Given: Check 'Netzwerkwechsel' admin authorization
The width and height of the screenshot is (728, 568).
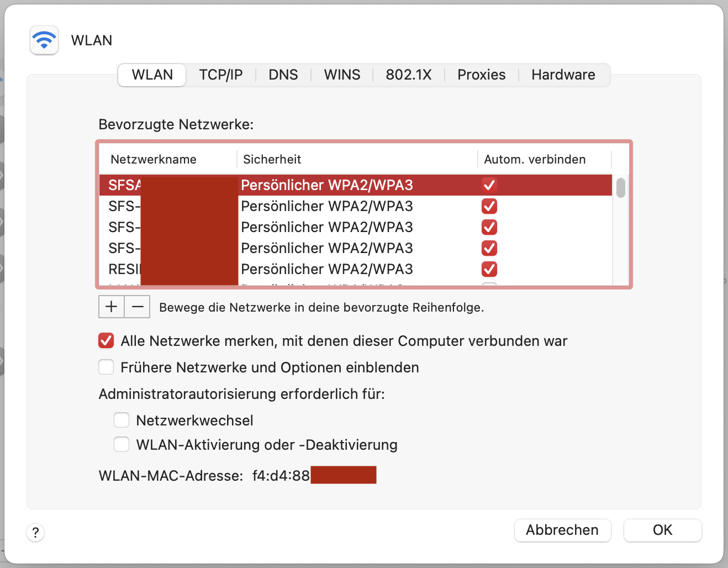Looking at the screenshot, I should pos(121,420).
